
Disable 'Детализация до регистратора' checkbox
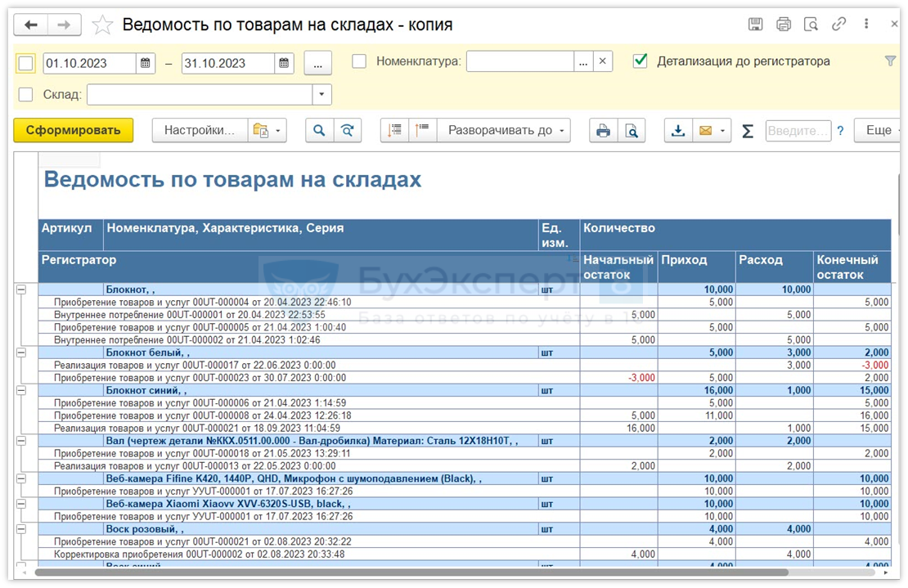(x=641, y=61)
